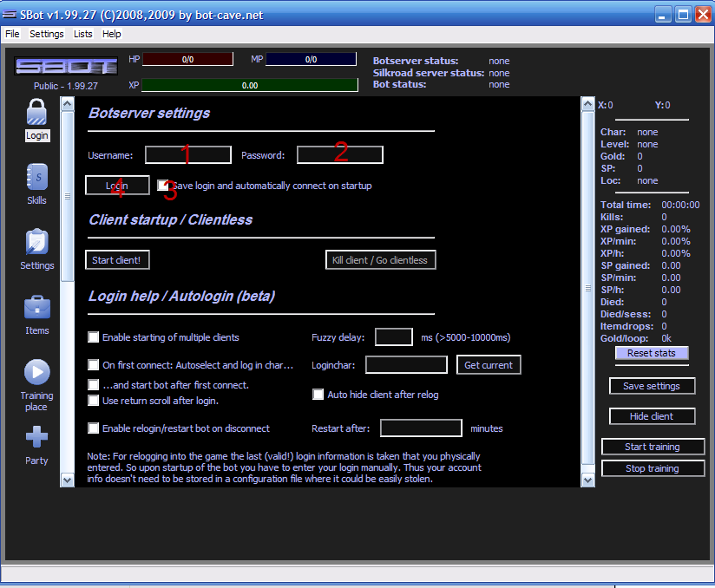
Task: Check Use return scroll after login
Action: [x=94, y=401]
